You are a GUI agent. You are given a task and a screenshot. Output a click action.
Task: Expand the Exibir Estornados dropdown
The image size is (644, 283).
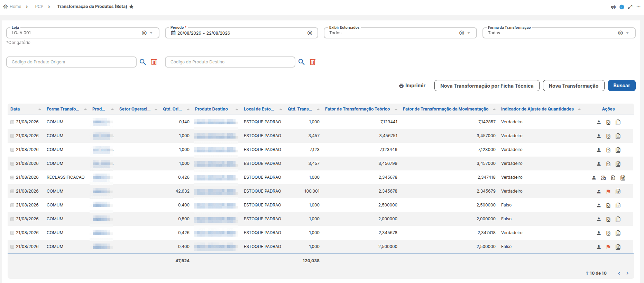tap(469, 33)
